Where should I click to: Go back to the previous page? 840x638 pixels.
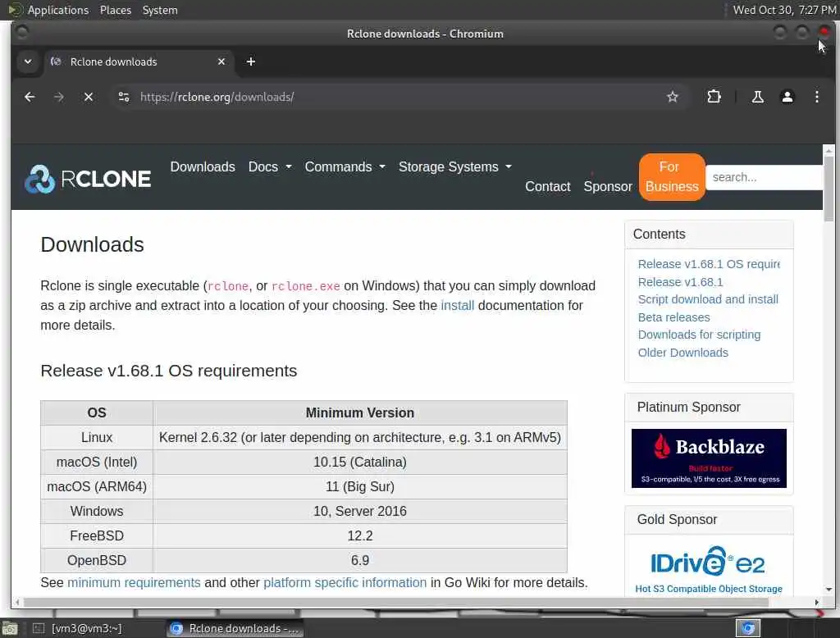click(x=30, y=97)
